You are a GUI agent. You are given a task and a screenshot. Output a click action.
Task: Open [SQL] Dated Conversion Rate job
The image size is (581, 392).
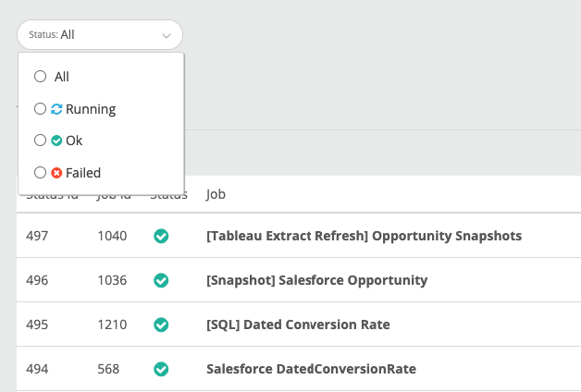click(x=298, y=325)
